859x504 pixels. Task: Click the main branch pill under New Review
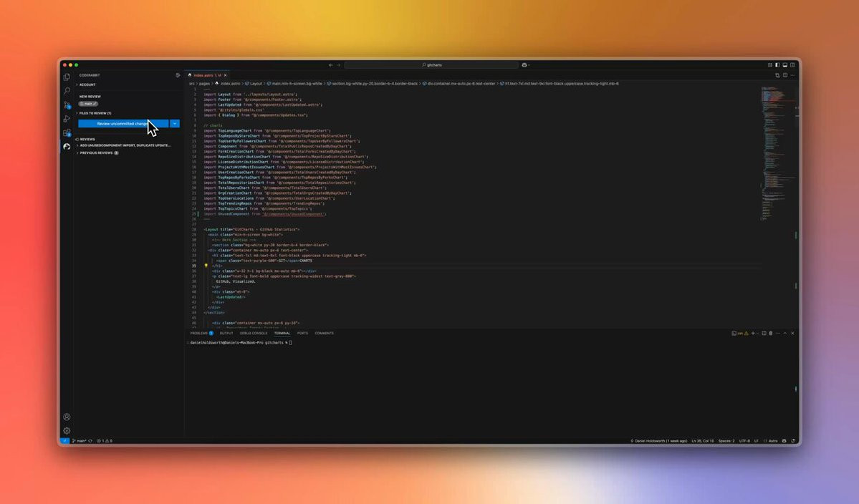(88, 103)
